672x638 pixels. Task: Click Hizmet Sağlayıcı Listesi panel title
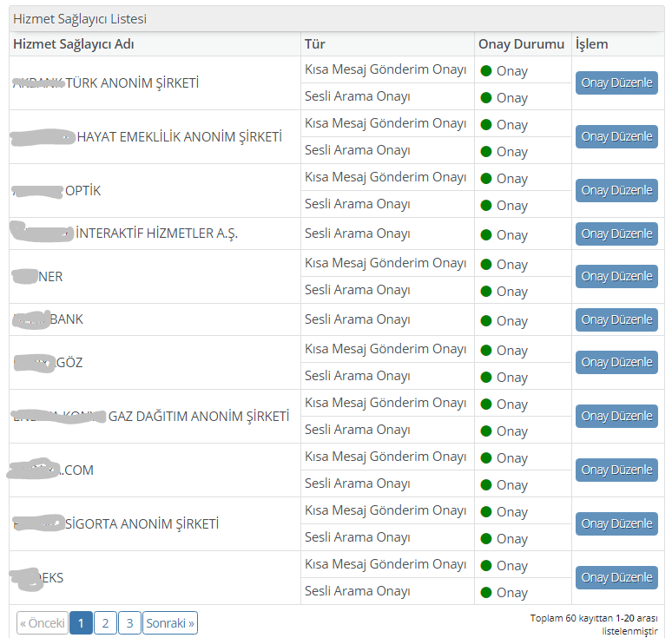click(80, 19)
